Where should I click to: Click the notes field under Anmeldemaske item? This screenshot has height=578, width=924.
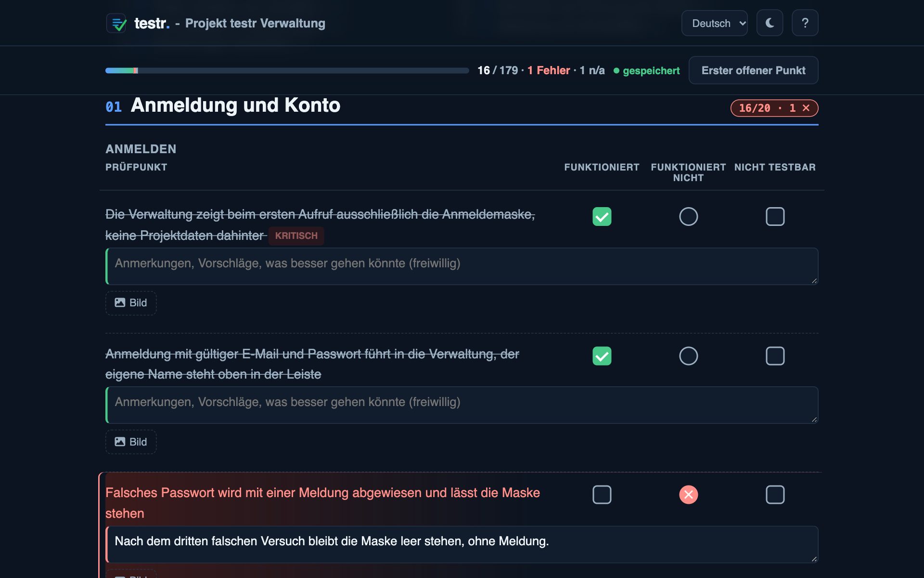coord(462,266)
